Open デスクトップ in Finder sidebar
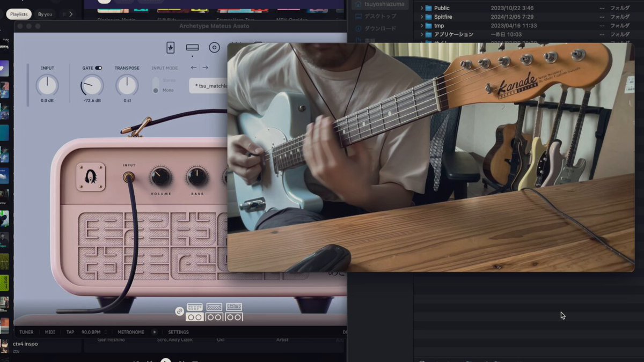The height and width of the screenshot is (362, 644). point(376,16)
